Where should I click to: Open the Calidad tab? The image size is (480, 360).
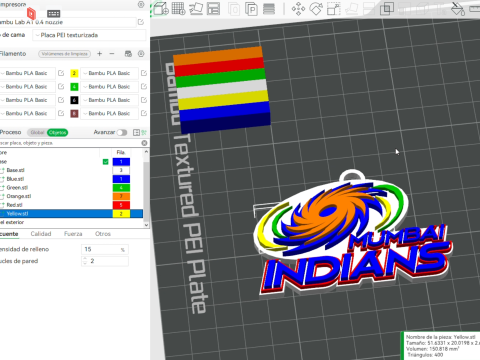[x=41, y=234]
